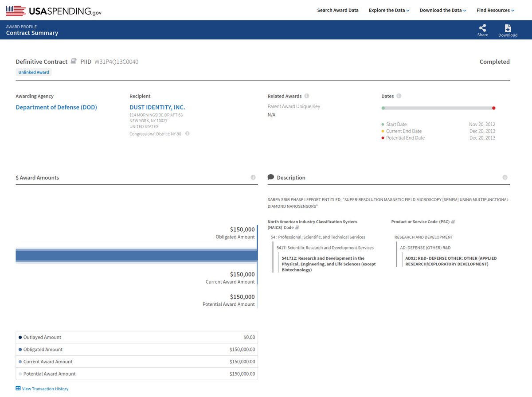Viewport: 532px width, 397px height.
Task: Open glossary icon next to Definitive Contract
Action: pos(74,61)
